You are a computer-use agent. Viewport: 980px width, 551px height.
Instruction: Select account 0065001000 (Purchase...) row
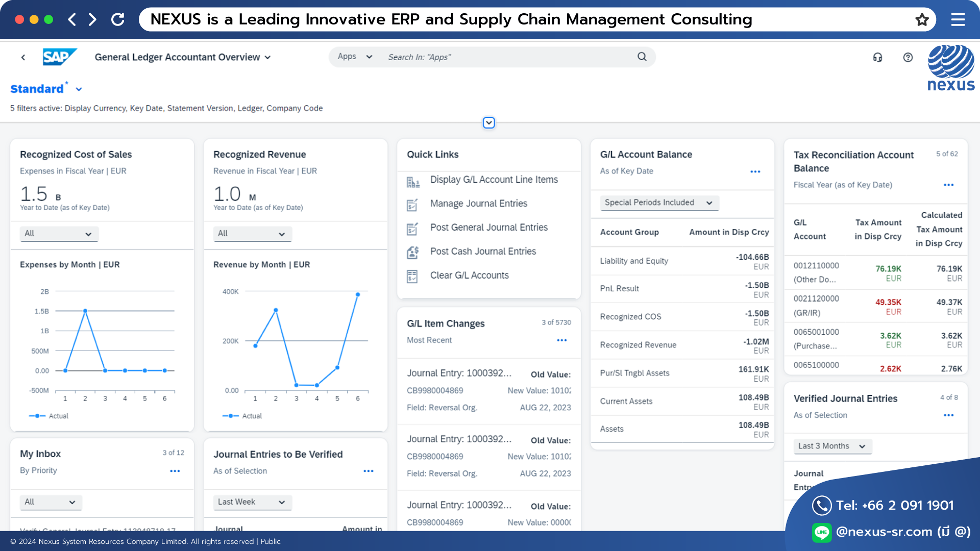click(x=876, y=339)
